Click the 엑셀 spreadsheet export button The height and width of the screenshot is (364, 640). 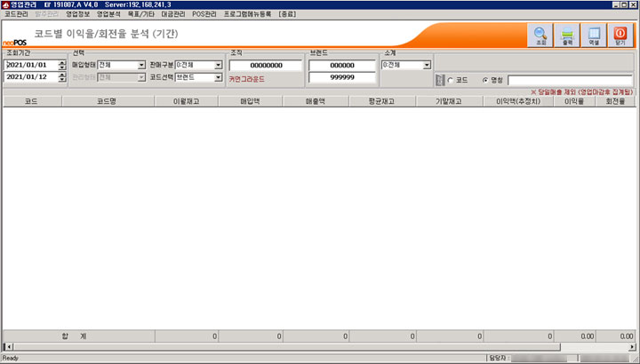click(x=594, y=36)
